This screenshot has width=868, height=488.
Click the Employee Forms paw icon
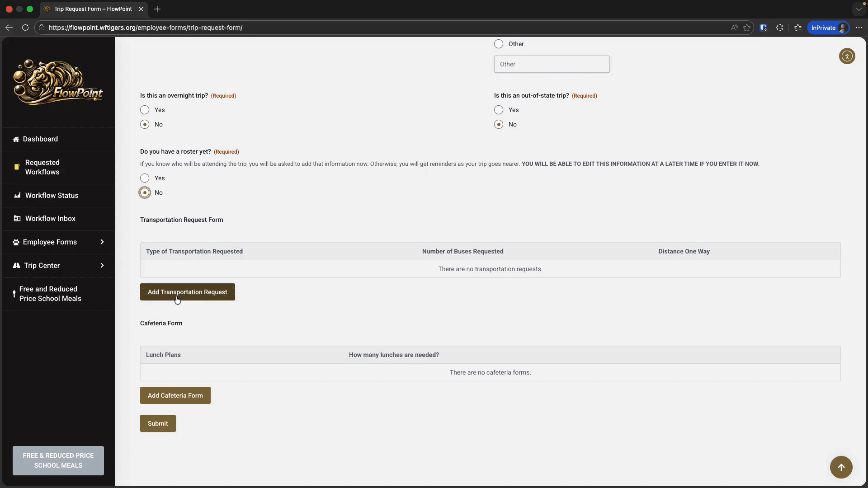(16, 242)
